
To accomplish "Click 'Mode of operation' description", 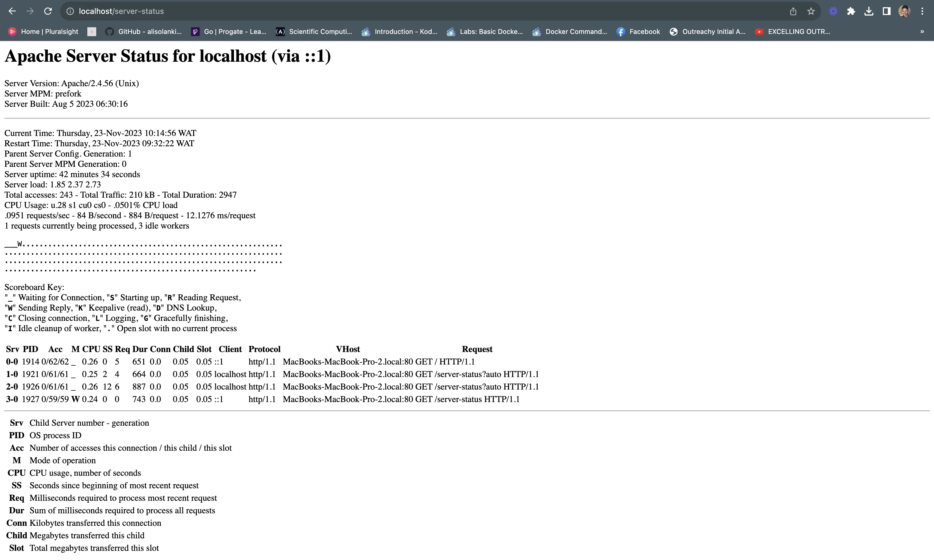I will pyautogui.click(x=63, y=460).
